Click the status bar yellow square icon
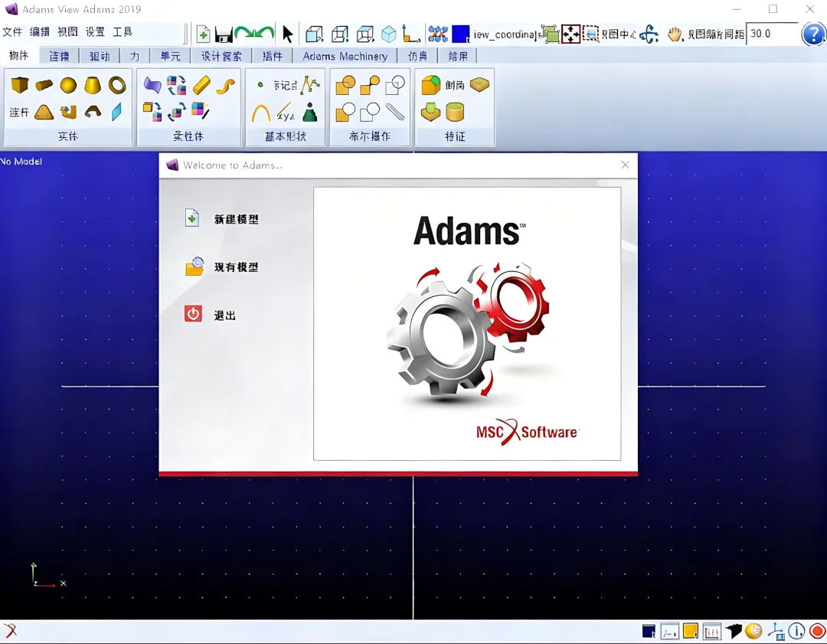 (x=691, y=631)
